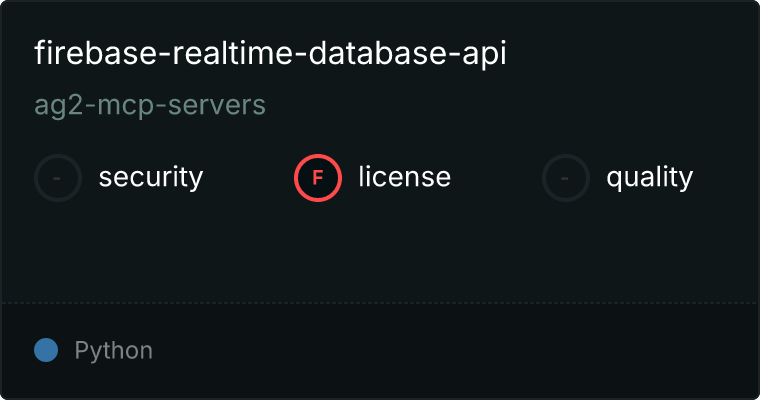
Task: Click the "license" label text
Action: click(x=404, y=178)
